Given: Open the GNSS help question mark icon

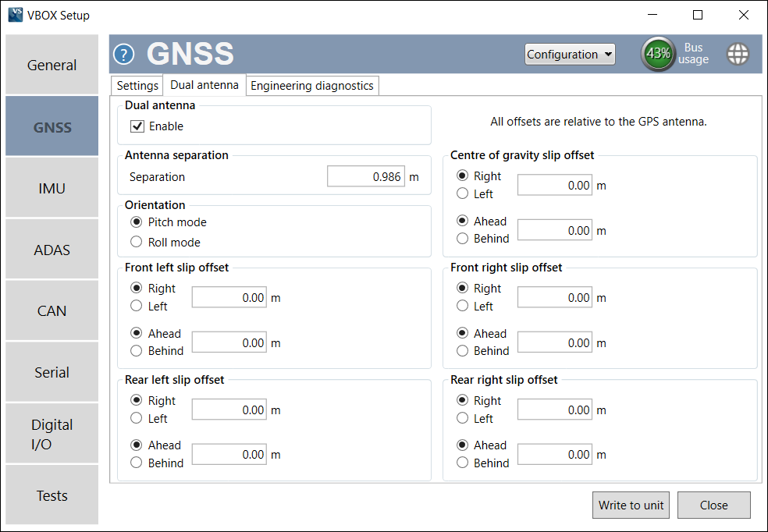Looking at the screenshot, I should coord(123,54).
